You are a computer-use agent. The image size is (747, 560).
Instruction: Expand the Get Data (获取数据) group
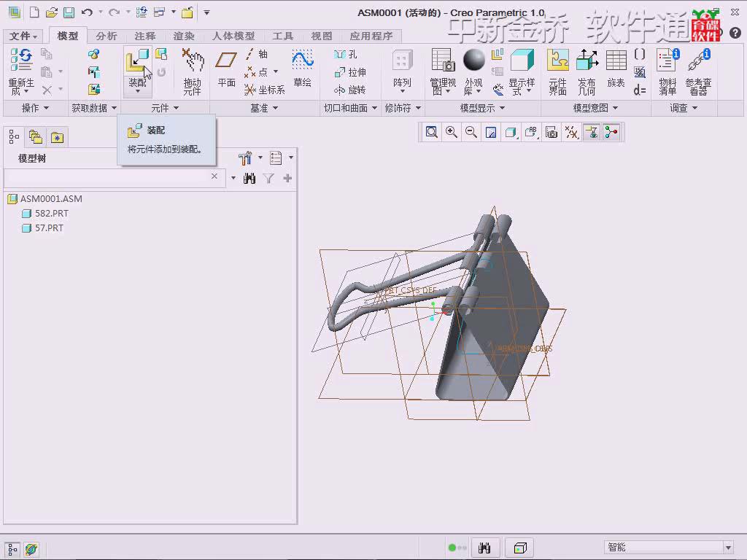pyautogui.click(x=94, y=108)
